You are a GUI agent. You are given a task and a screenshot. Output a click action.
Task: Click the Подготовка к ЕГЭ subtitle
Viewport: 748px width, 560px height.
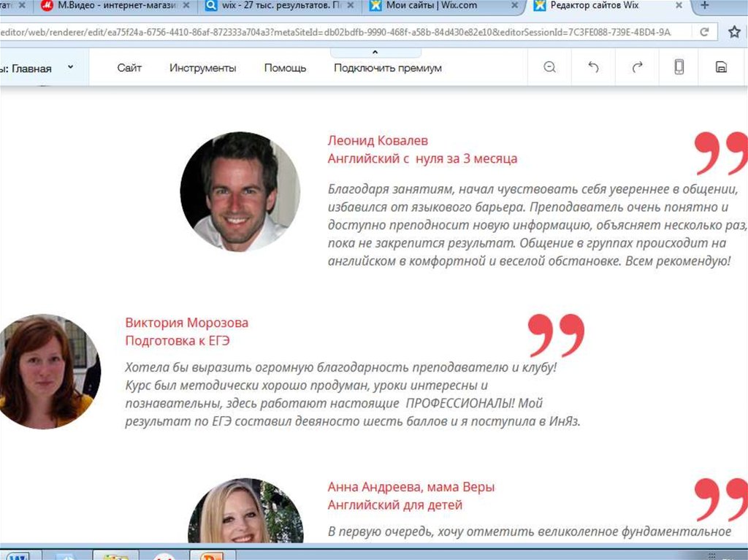(x=178, y=340)
